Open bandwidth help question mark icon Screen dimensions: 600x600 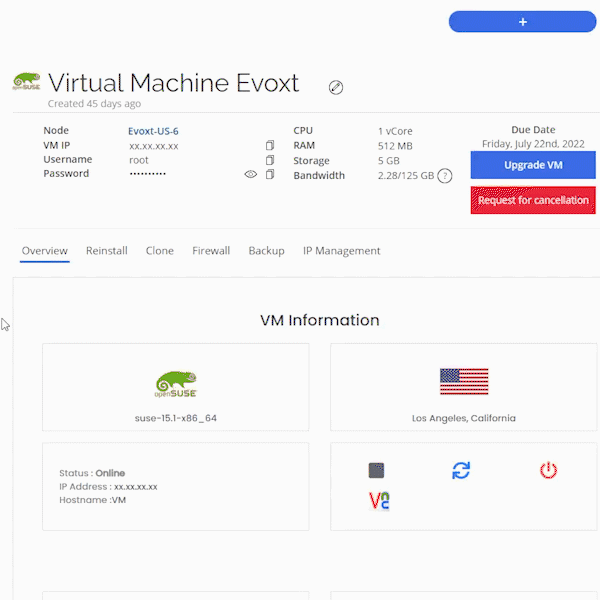[445, 176]
